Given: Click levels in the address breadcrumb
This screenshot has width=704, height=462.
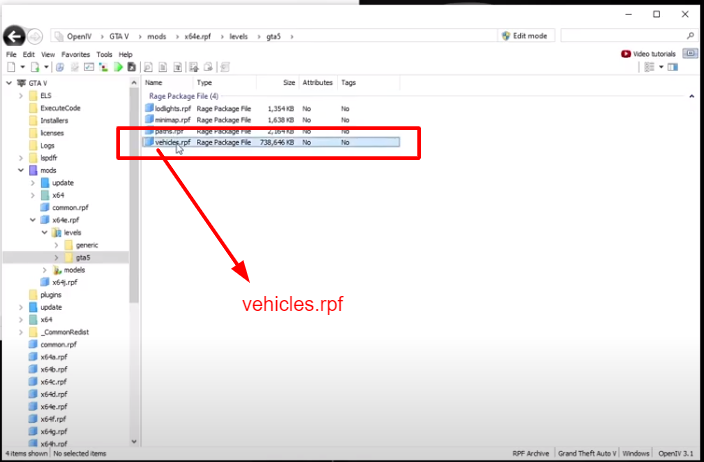Looking at the screenshot, I should (x=238, y=36).
